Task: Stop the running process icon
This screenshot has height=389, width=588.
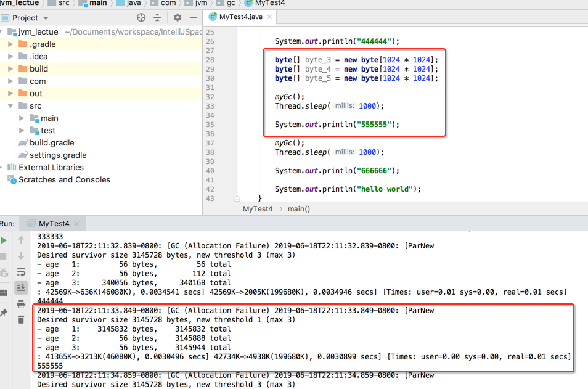Action: pos(3,256)
